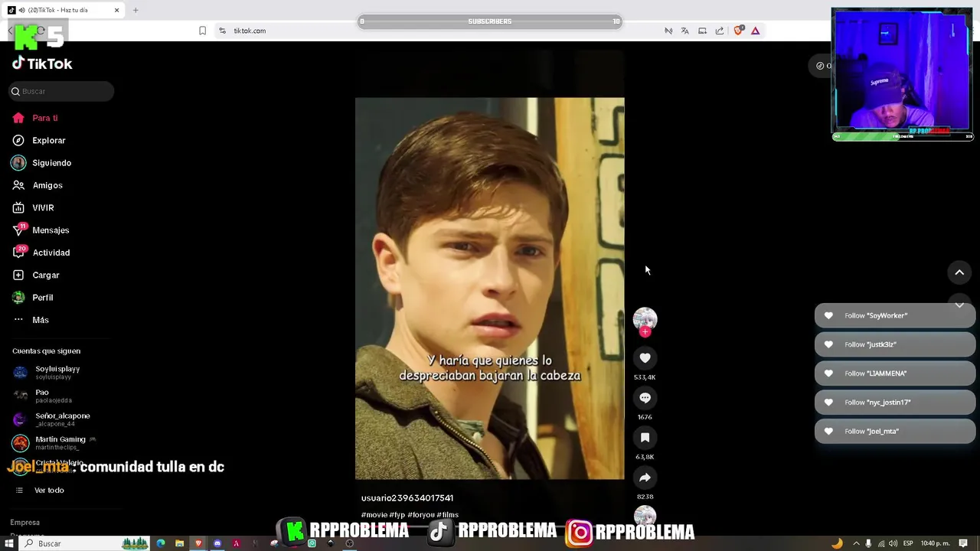Click Follow "justk3iz" notification
Image resolution: width=980 pixels, height=551 pixels.
pos(895,344)
